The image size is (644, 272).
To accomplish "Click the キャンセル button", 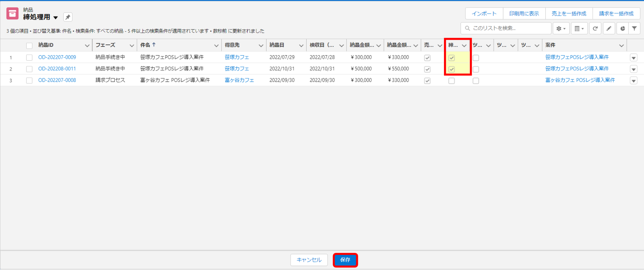I will point(309,260).
